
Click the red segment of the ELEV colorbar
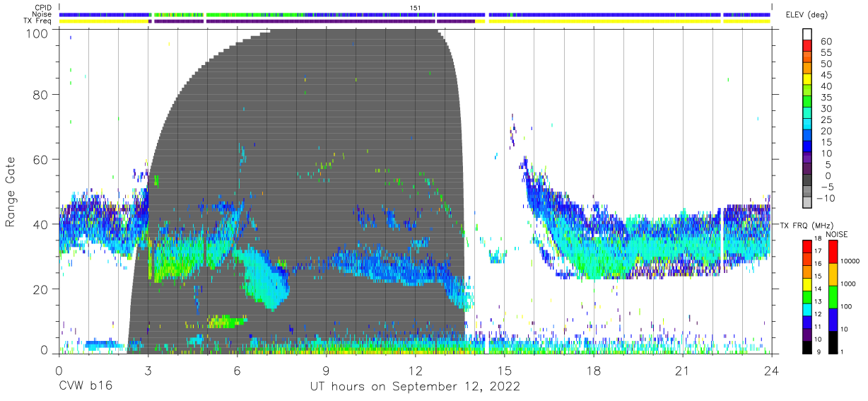pos(807,46)
